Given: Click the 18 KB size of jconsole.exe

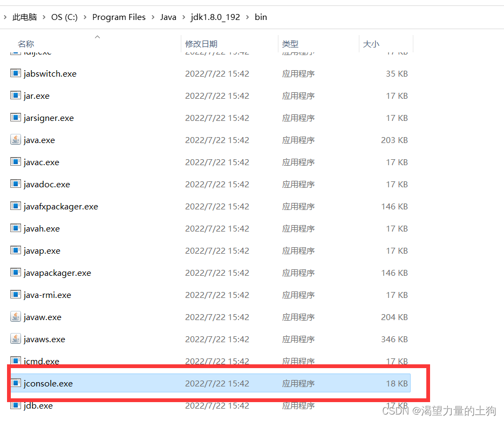Looking at the screenshot, I should (x=397, y=383).
